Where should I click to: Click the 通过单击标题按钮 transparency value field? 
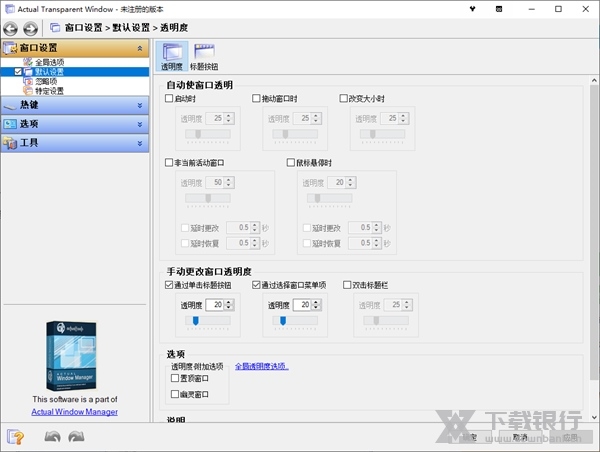point(215,305)
